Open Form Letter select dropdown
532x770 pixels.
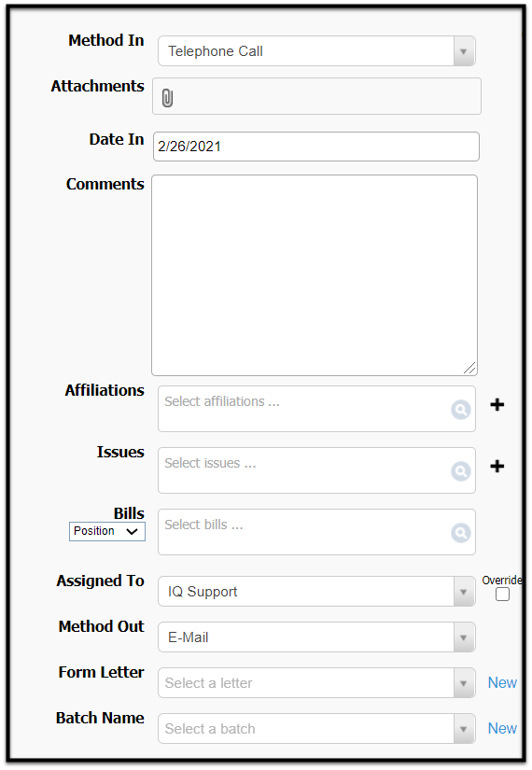[316, 683]
